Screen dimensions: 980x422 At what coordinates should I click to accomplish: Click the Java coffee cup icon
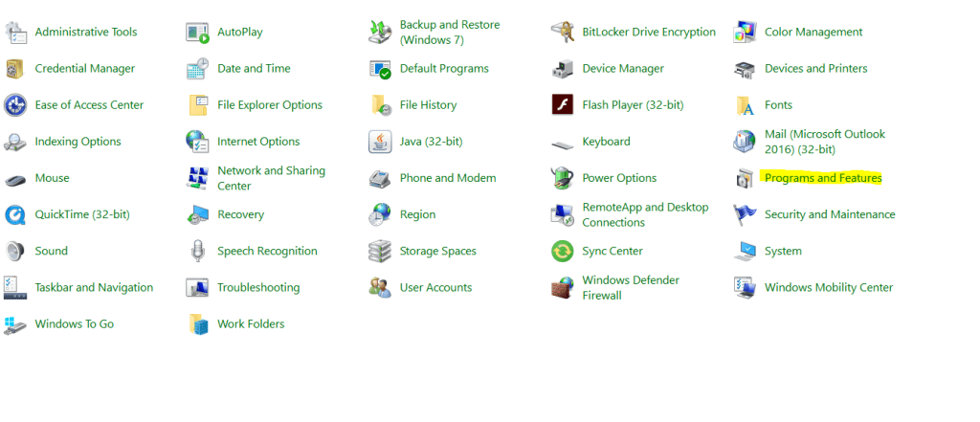coord(380,142)
